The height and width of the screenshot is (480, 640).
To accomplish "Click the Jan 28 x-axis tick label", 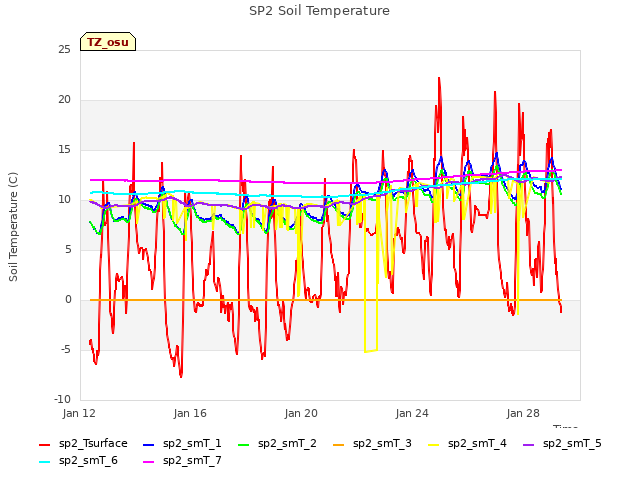I will coord(523,413).
